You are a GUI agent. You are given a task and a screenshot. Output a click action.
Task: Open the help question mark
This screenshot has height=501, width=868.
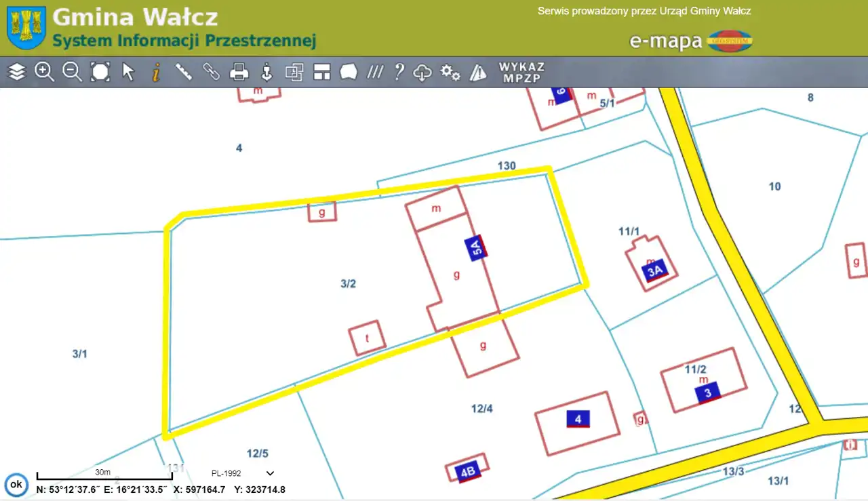tap(399, 71)
